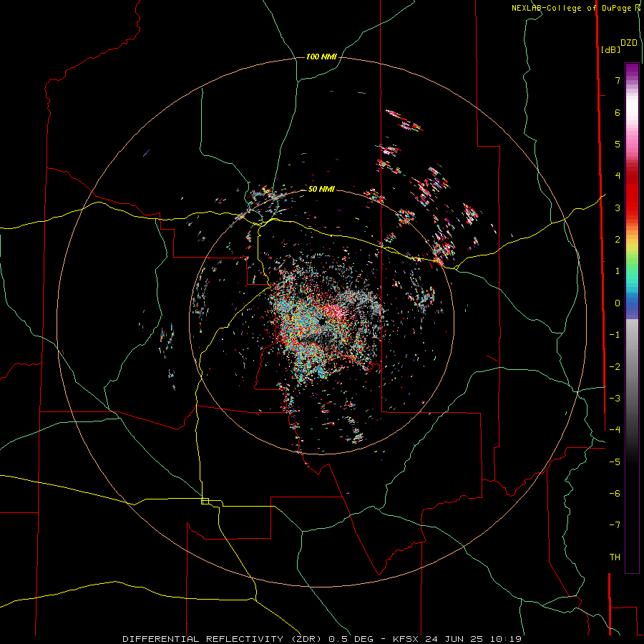Click the scale value -3
Image resolution: width=644 pixels, height=644 pixels.
(x=615, y=399)
